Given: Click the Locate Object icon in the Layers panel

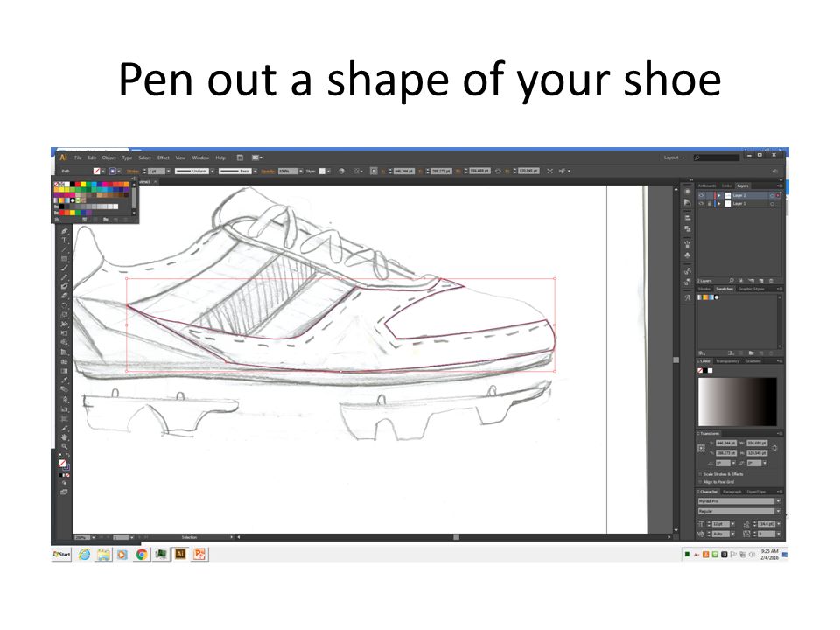Looking at the screenshot, I should [x=731, y=281].
